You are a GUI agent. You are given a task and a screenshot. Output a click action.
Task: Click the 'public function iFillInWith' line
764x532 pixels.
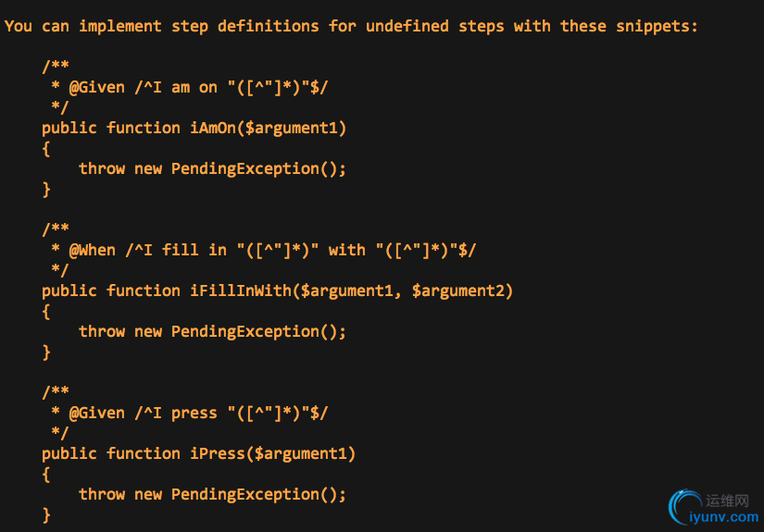pos(277,291)
